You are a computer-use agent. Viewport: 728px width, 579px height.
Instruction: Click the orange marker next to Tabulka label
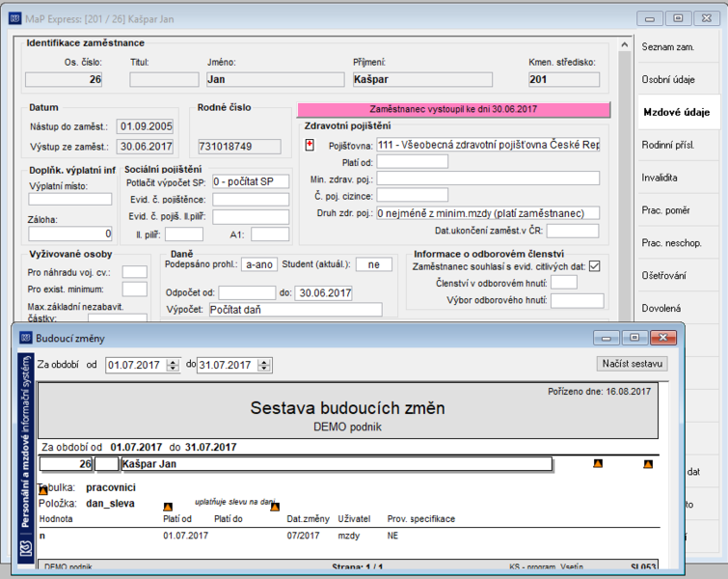[43, 490]
